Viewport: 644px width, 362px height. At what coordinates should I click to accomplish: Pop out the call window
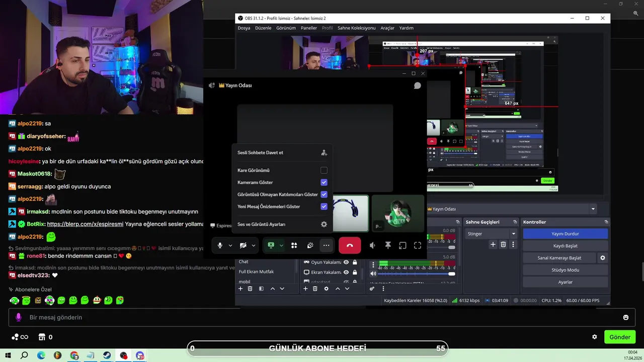click(x=403, y=245)
